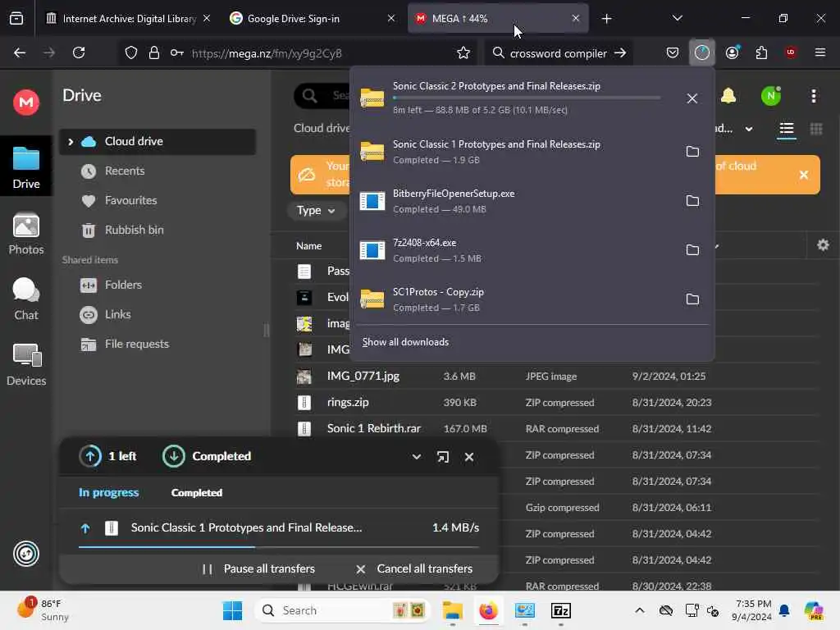This screenshot has height=630, width=840.
Task: Select the Drive section icon
Action: pos(25,167)
